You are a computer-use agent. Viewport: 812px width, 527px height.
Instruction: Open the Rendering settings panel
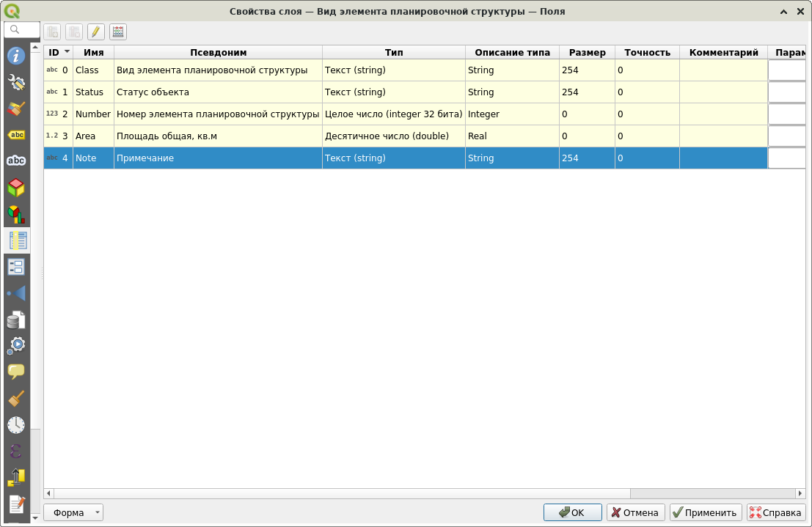(x=16, y=397)
